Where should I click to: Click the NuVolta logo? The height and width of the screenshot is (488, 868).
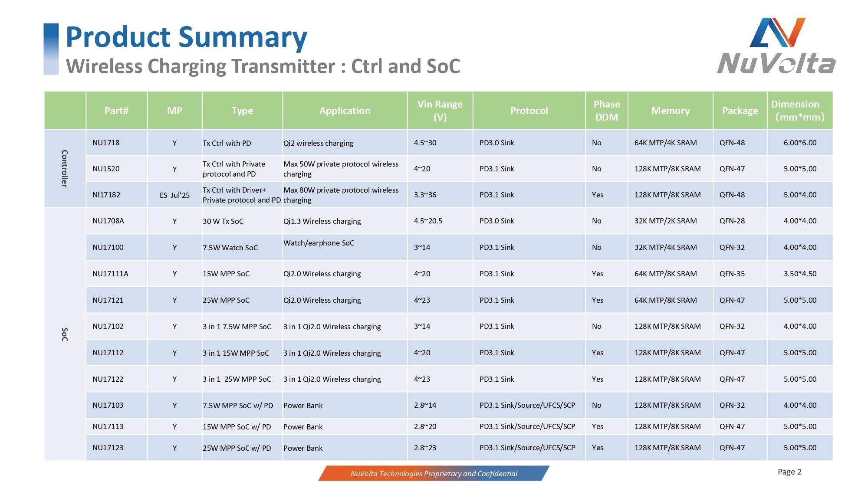point(776,46)
